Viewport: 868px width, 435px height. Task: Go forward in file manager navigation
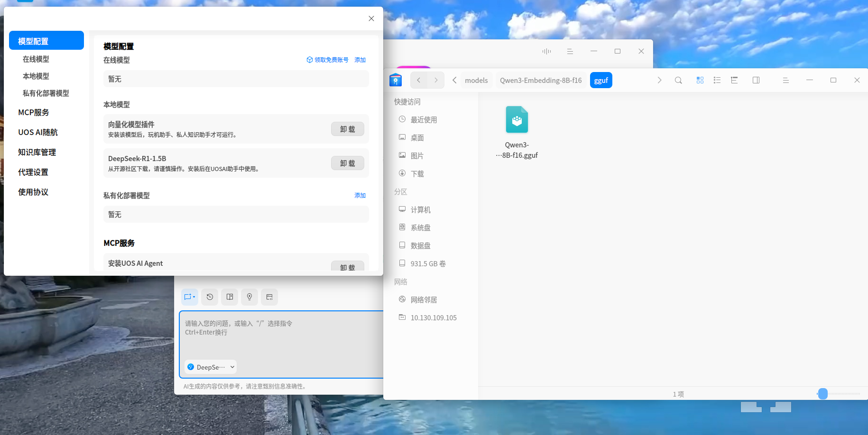(436, 80)
